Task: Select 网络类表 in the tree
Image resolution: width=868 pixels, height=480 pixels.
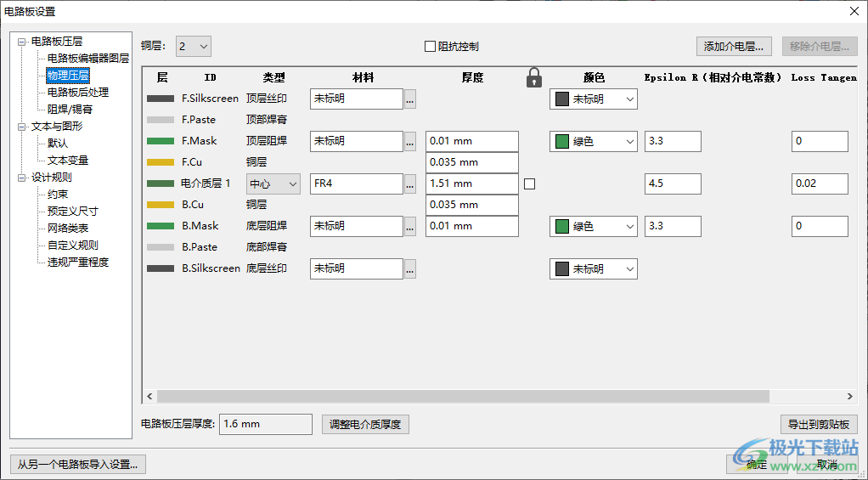Action: 68,229
